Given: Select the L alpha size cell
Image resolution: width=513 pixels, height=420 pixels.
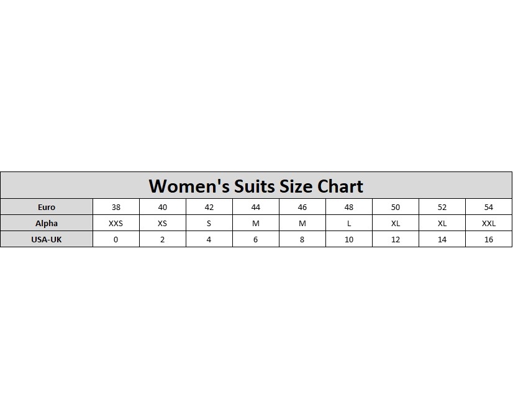Looking at the screenshot, I should pyautogui.click(x=349, y=224).
